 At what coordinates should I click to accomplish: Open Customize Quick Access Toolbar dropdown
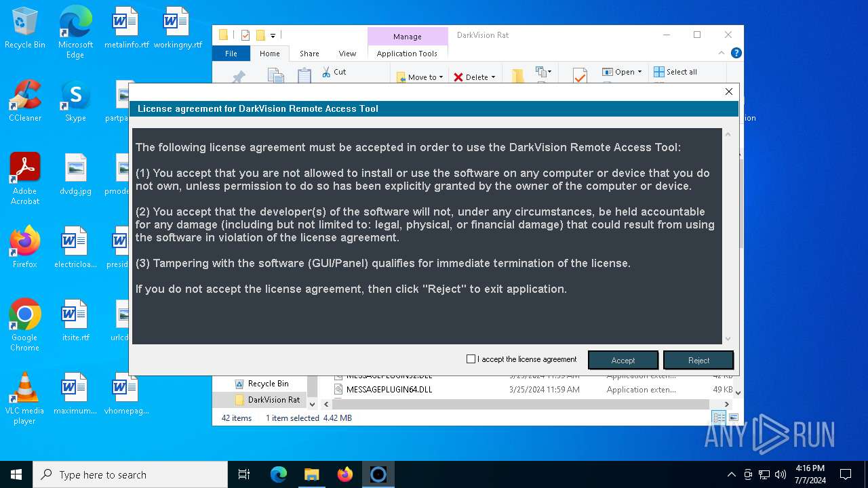(x=273, y=35)
